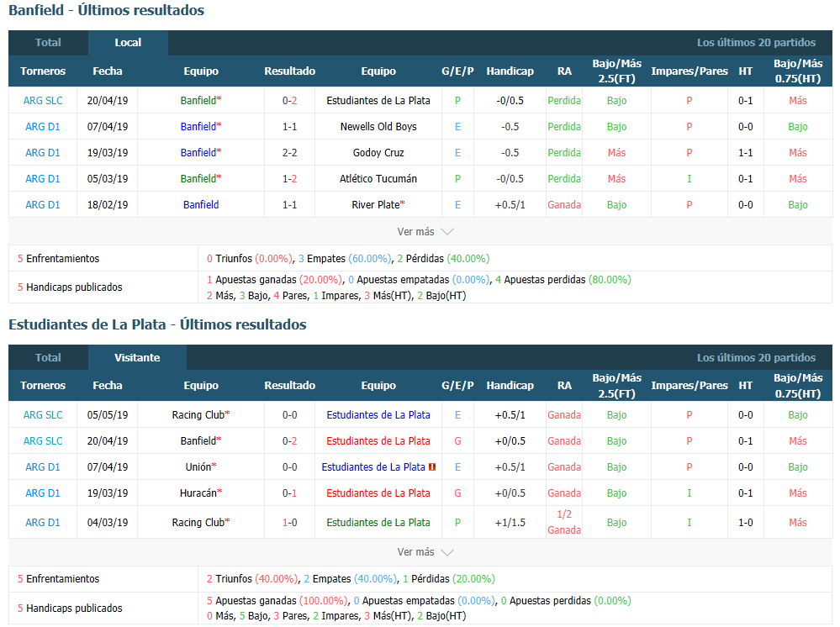Click Racing Club in the 05/05/19 row

(x=198, y=415)
